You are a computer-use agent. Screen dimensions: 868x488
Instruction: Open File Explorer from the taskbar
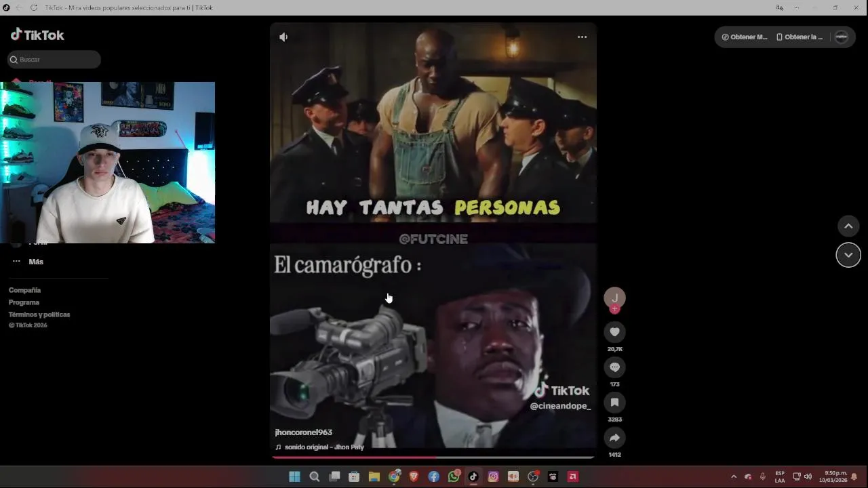[x=374, y=477]
